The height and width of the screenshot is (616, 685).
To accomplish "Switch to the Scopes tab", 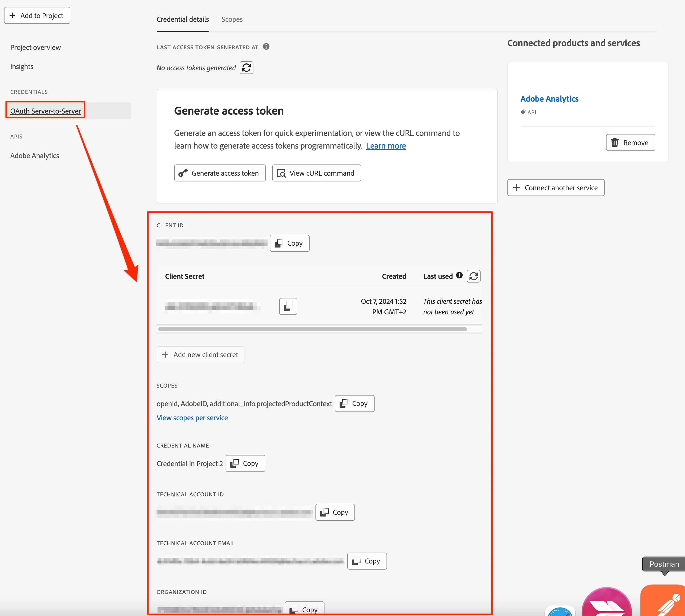I will [232, 19].
